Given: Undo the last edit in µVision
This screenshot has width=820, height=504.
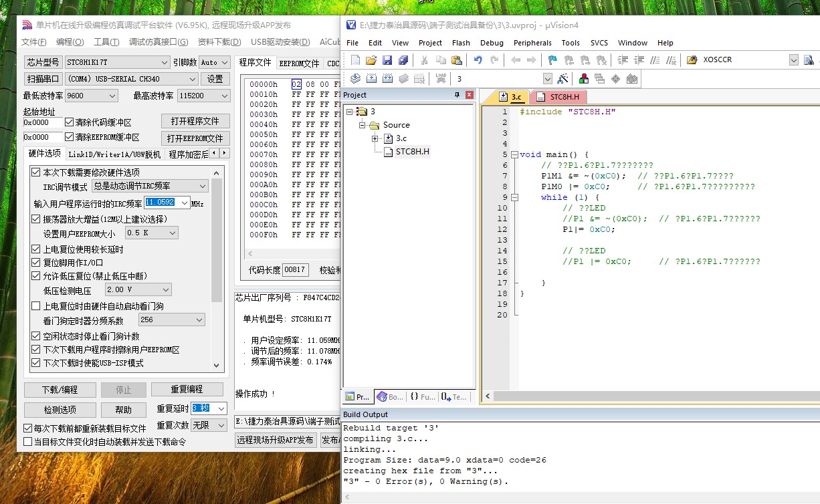Looking at the screenshot, I should [x=478, y=60].
